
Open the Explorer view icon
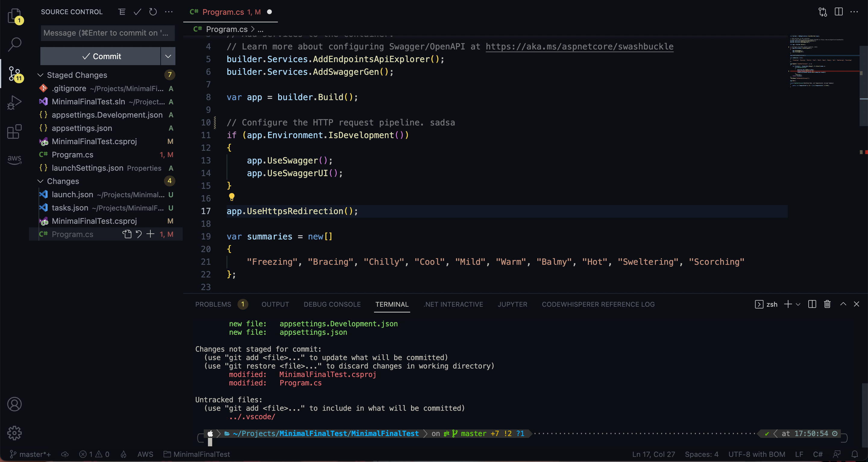point(14,16)
